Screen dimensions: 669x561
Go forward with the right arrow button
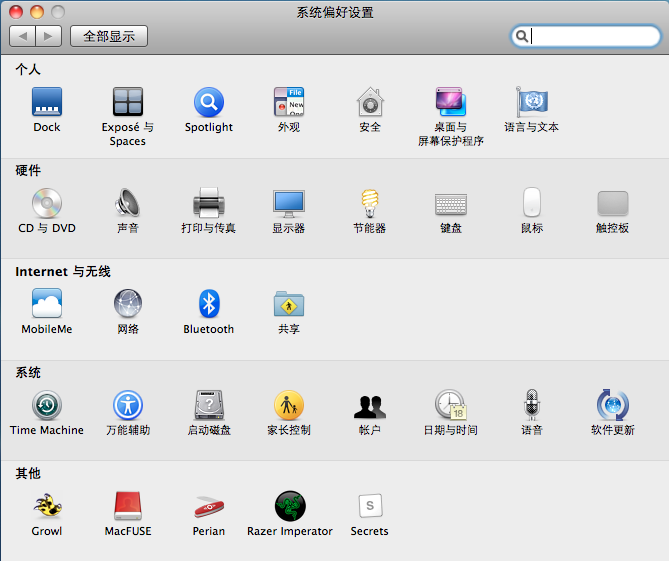pos(49,36)
